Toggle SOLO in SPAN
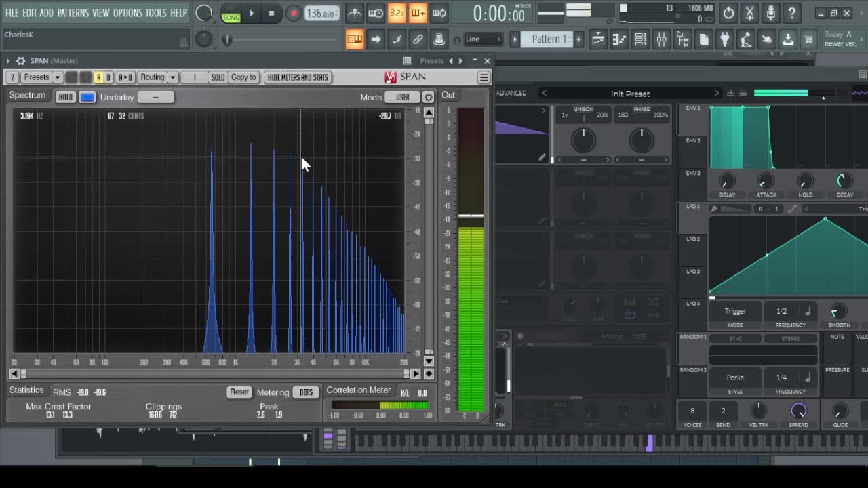868x488 pixels. (218, 77)
